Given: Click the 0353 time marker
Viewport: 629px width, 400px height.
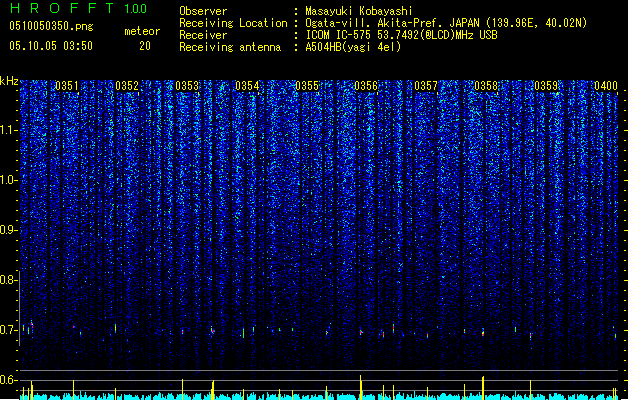Looking at the screenshot, I should [187, 86].
